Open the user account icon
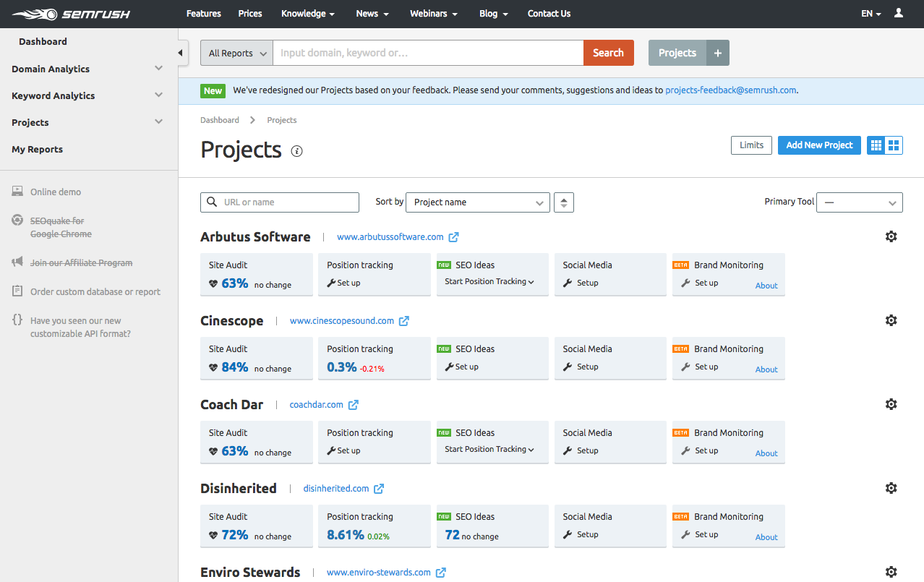This screenshot has height=582, width=924. [x=899, y=13]
